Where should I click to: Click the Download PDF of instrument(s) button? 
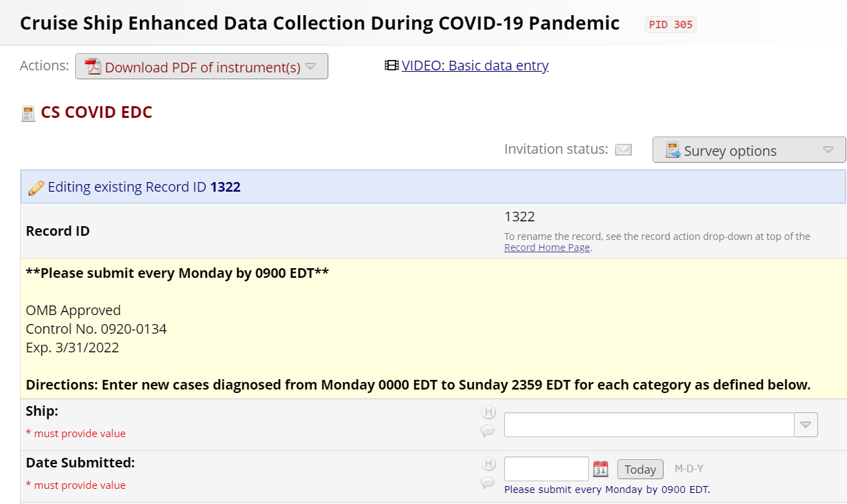pos(201,67)
